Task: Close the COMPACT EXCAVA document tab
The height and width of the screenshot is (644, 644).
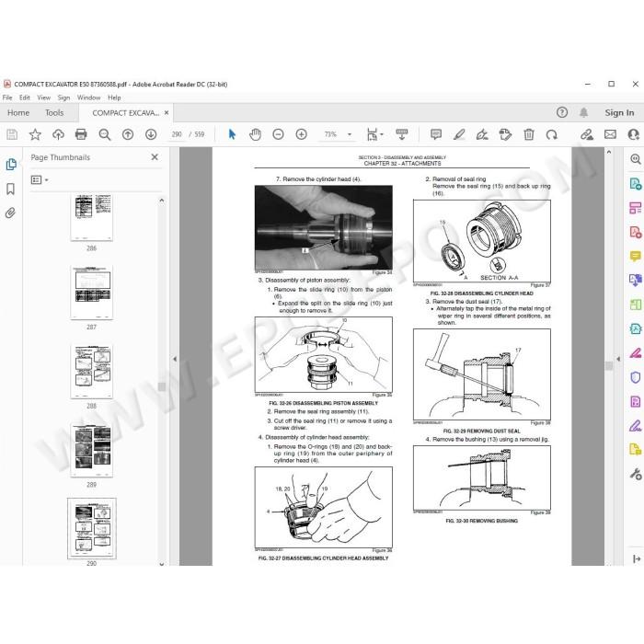Action: [x=167, y=112]
